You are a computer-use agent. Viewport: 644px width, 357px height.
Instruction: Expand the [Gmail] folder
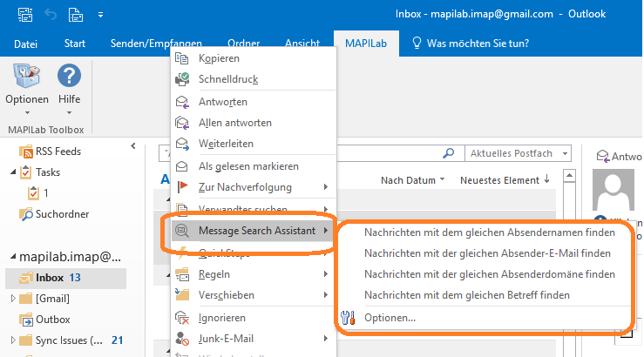(13, 299)
